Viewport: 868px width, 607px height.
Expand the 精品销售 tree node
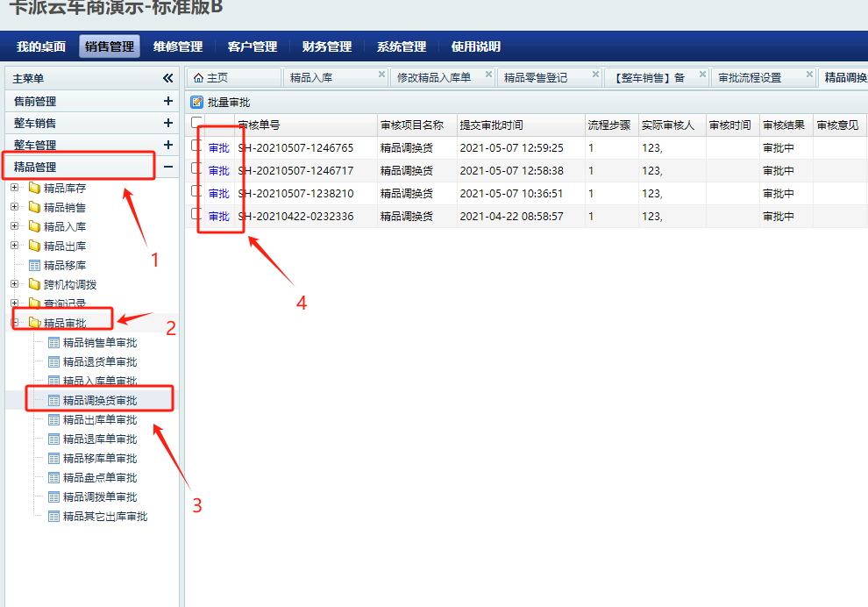[14, 208]
